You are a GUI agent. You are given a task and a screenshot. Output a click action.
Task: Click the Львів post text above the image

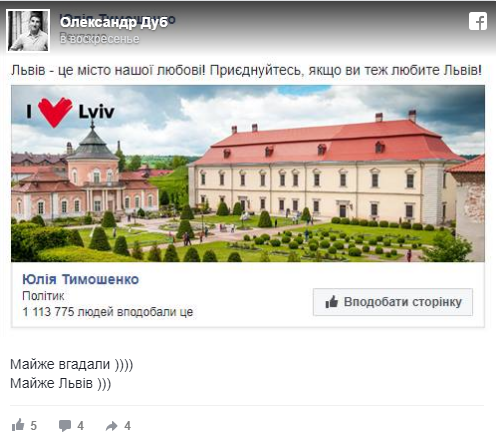(246, 70)
